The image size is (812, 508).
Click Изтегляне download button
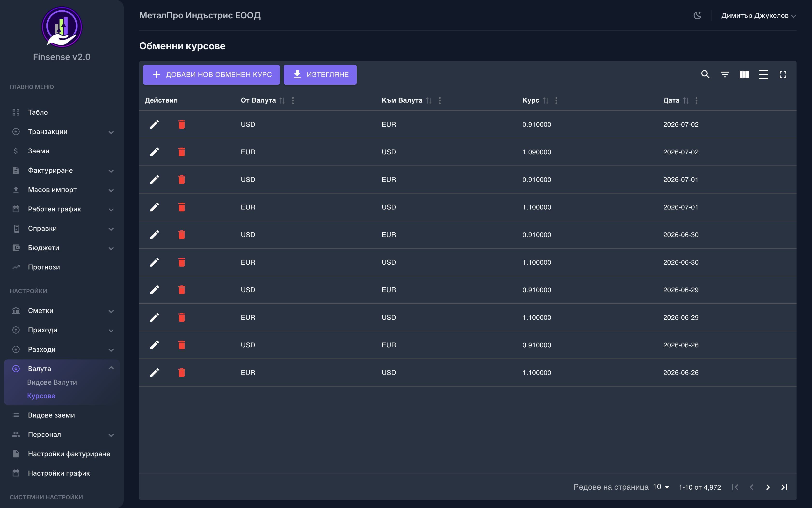[x=320, y=75]
